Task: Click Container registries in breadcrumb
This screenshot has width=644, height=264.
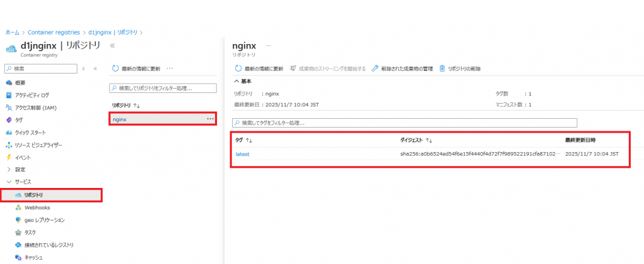Action: 53,31
